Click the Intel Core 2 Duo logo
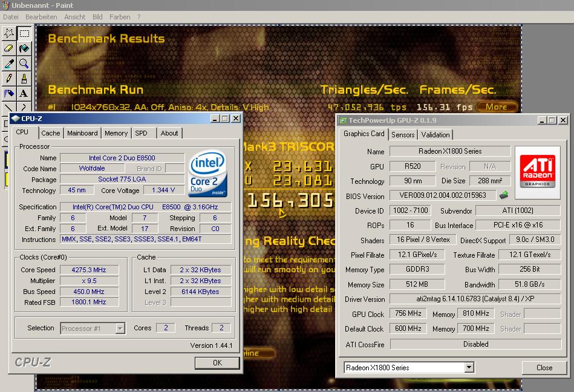 pyautogui.click(x=207, y=174)
